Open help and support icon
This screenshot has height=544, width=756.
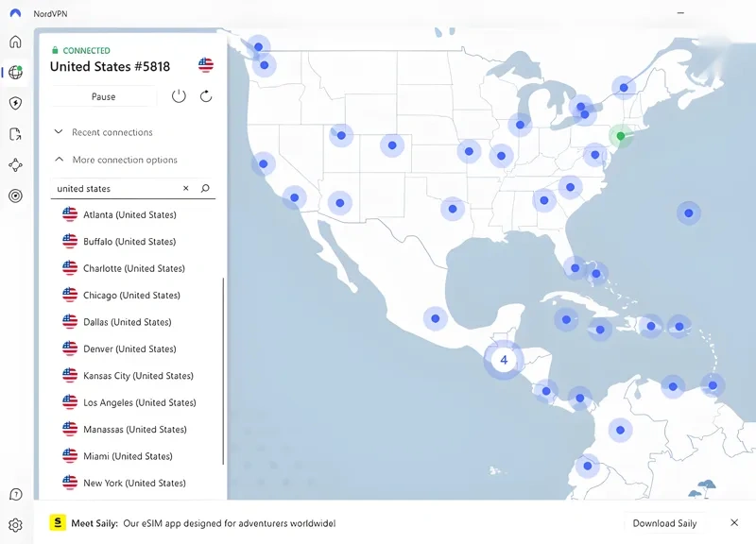[x=15, y=494]
